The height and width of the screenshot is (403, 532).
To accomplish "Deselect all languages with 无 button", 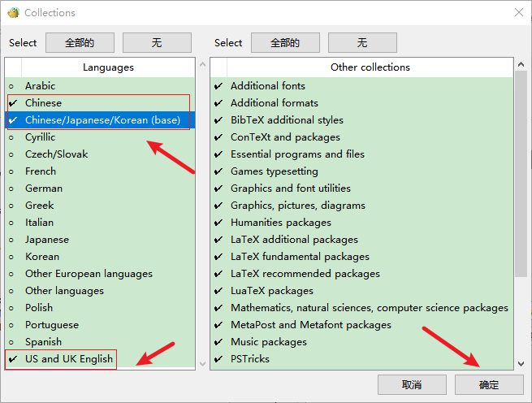I will point(157,43).
